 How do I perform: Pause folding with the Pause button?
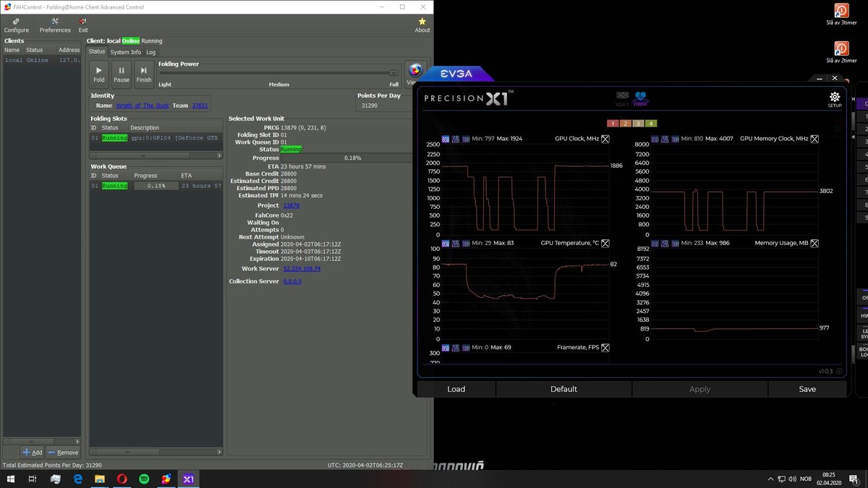(122, 74)
